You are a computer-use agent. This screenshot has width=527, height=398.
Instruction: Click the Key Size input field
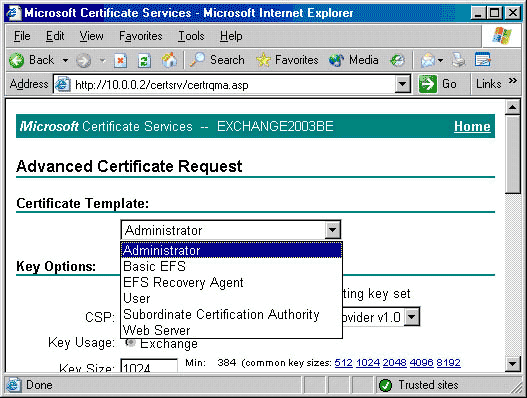click(149, 366)
